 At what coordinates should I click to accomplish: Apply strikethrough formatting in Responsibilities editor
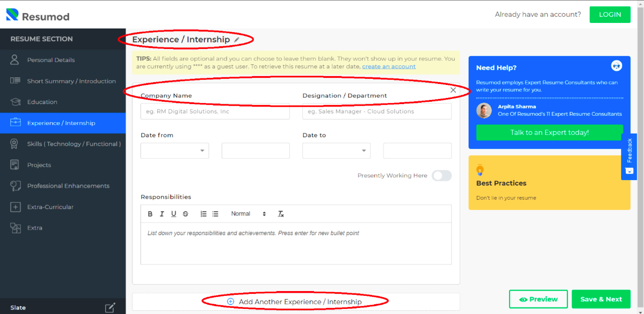pos(185,214)
